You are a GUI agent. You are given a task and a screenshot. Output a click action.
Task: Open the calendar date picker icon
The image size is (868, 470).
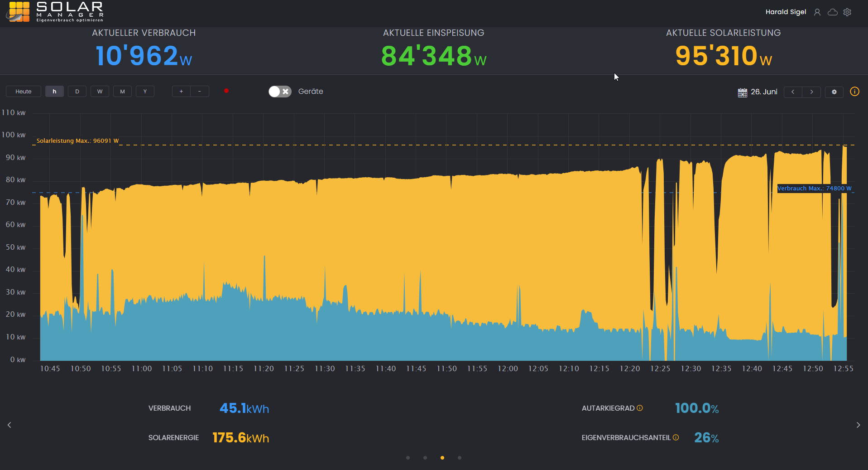click(x=742, y=92)
